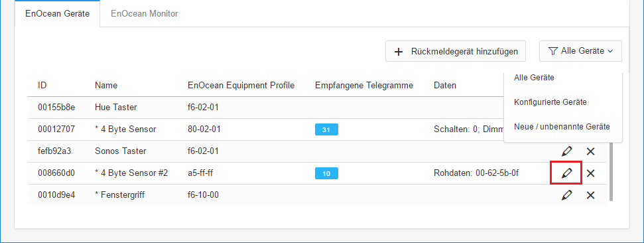The image size is (644, 243).
Task: Choose Neue / unbenannte Geräte filter option
Action: (562, 127)
